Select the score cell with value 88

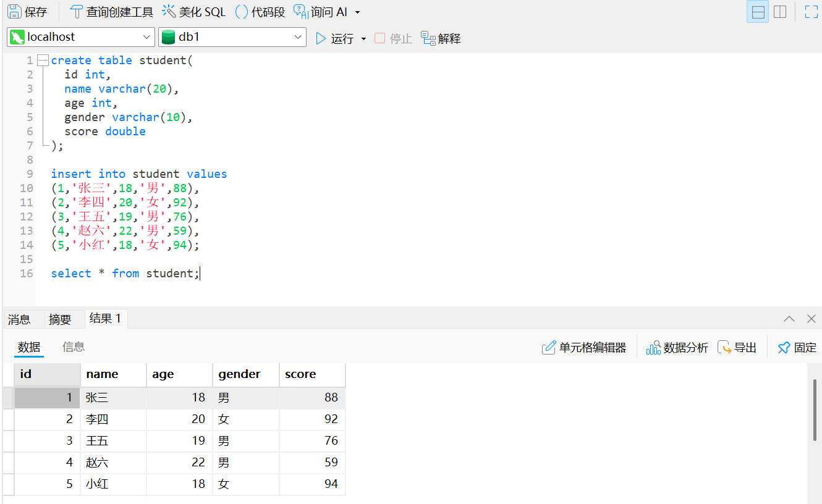click(x=312, y=398)
